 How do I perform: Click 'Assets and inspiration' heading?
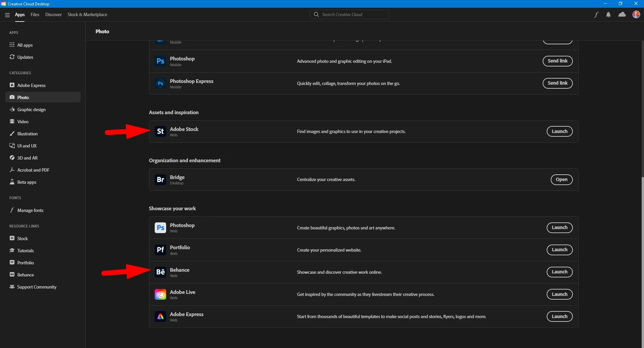coord(174,112)
